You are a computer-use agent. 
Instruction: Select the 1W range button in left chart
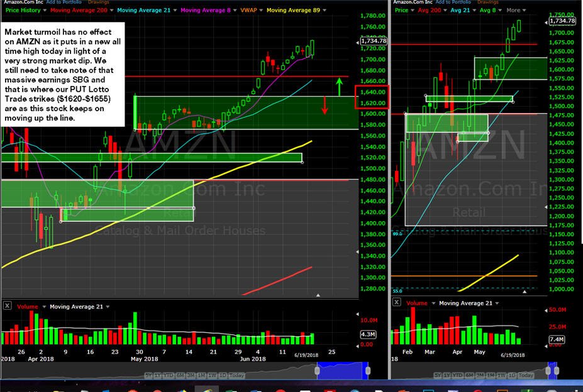coord(213,375)
